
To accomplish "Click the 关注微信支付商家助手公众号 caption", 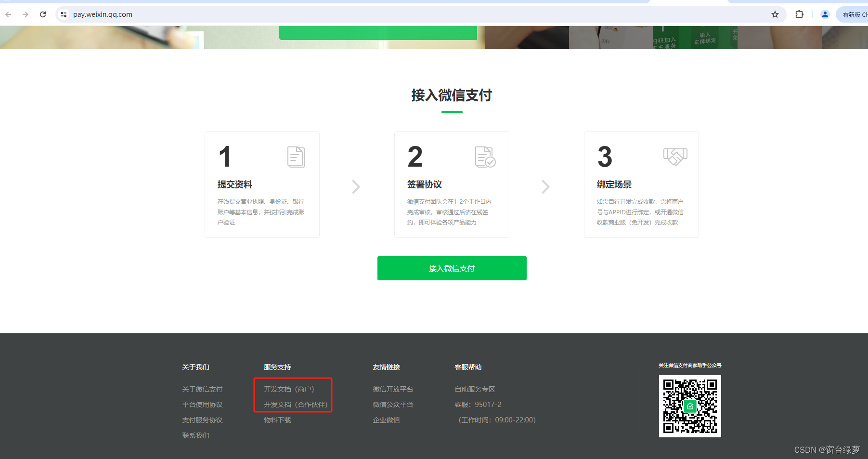I will click(x=690, y=366).
